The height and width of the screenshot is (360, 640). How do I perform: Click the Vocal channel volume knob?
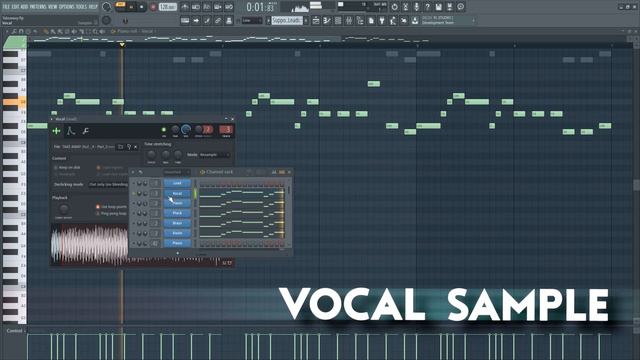186,130
